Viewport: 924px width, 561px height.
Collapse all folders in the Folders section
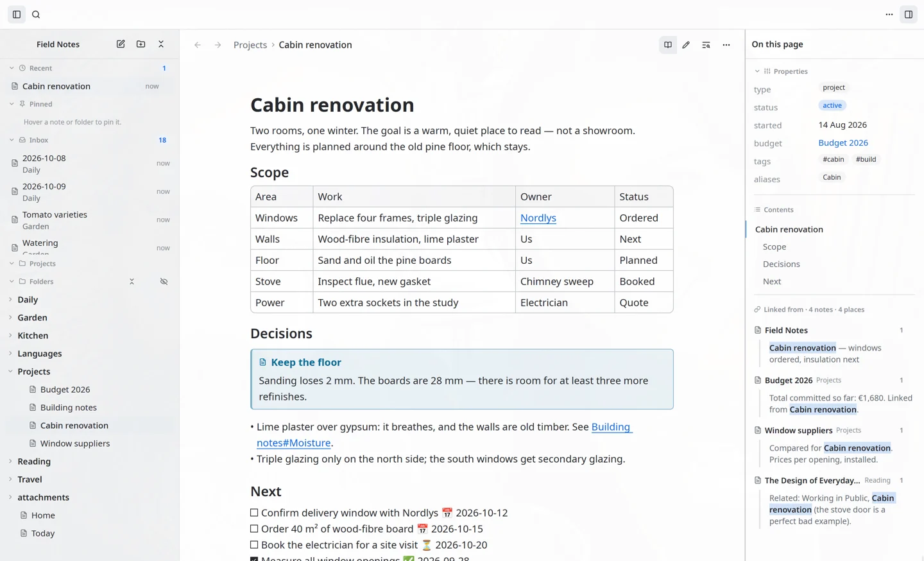(132, 282)
